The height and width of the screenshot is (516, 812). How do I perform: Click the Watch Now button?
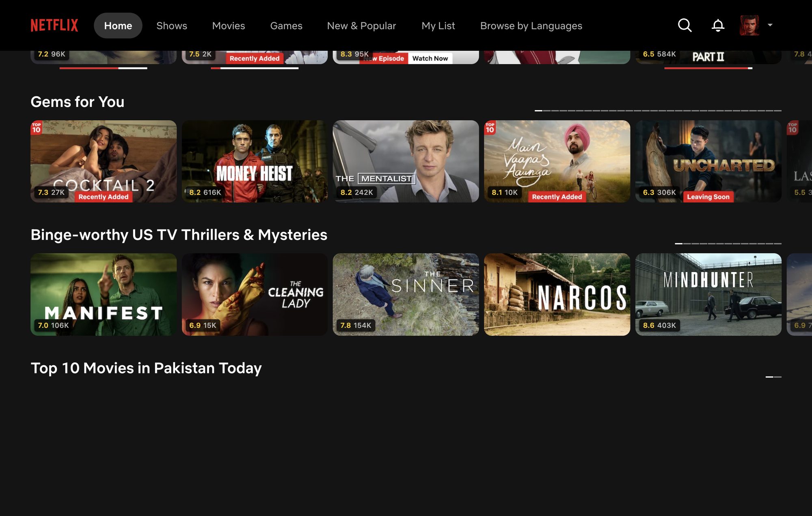click(x=430, y=59)
